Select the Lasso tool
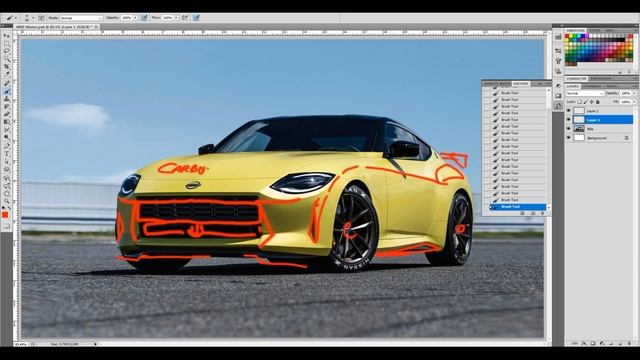640x360 pixels. pyautogui.click(x=7, y=51)
